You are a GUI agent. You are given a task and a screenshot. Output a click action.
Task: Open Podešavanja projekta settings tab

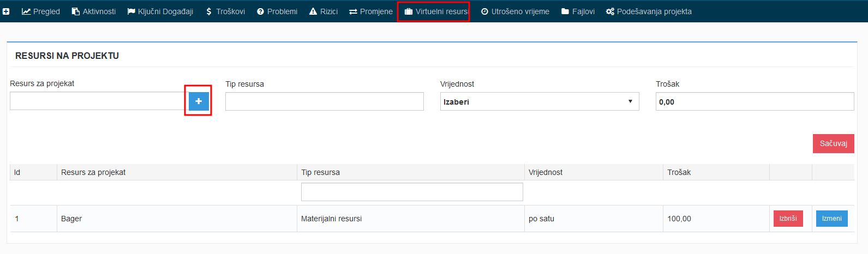649,11
